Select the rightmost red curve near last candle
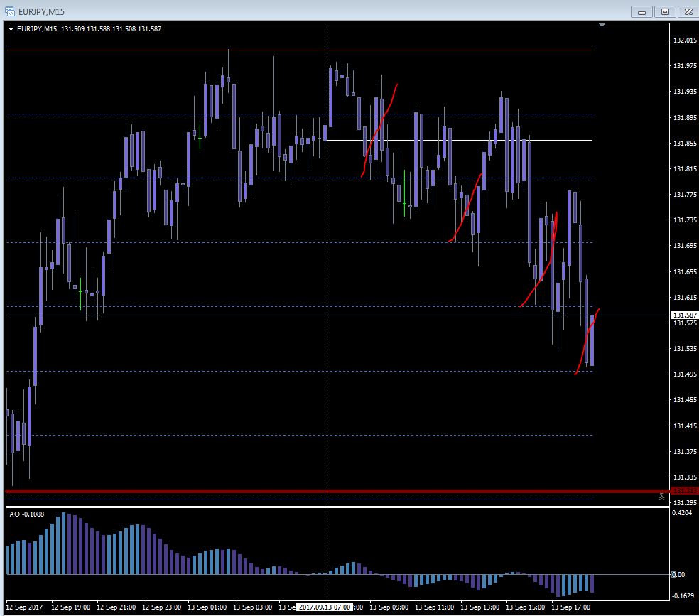The width and height of the screenshot is (699, 616). 587,341
